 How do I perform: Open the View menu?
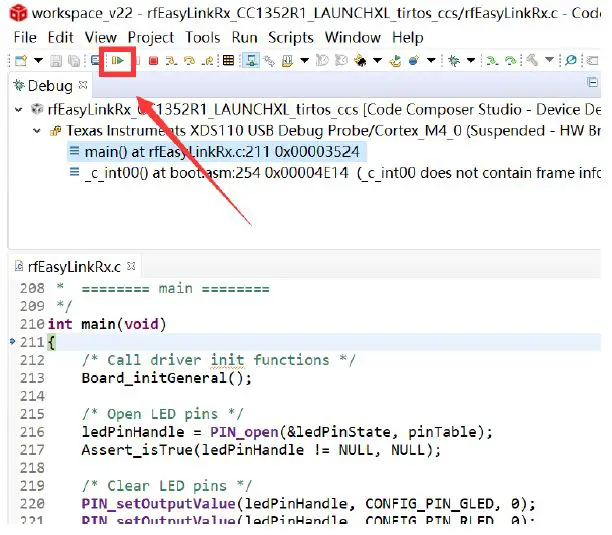(101, 37)
